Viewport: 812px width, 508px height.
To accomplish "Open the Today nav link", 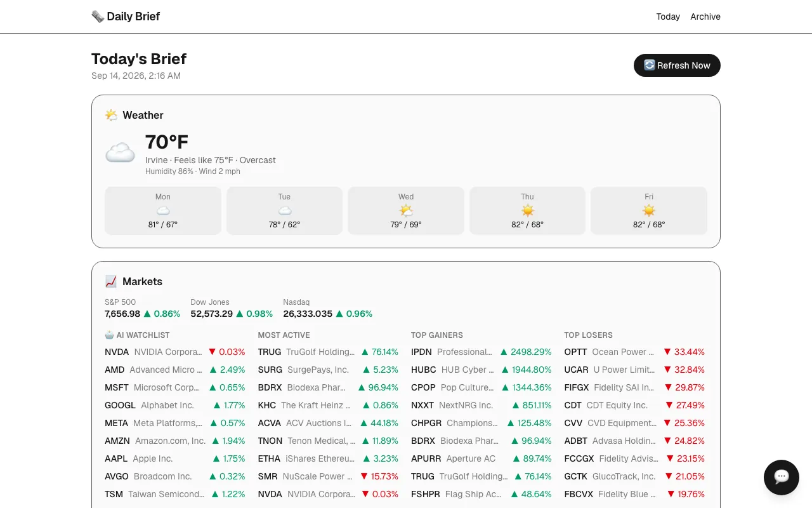I will coord(668,17).
